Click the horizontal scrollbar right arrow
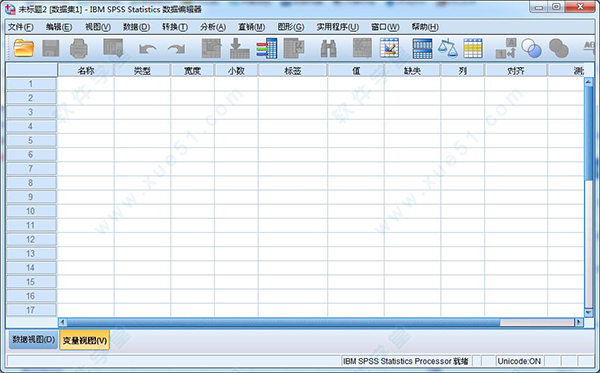600x373 pixels. tap(579, 323)
